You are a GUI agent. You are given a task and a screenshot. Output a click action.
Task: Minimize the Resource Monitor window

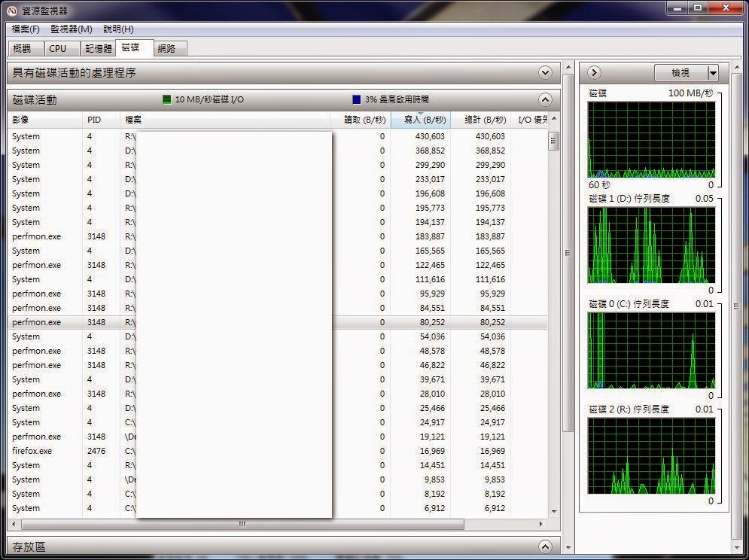click(677, 8)
